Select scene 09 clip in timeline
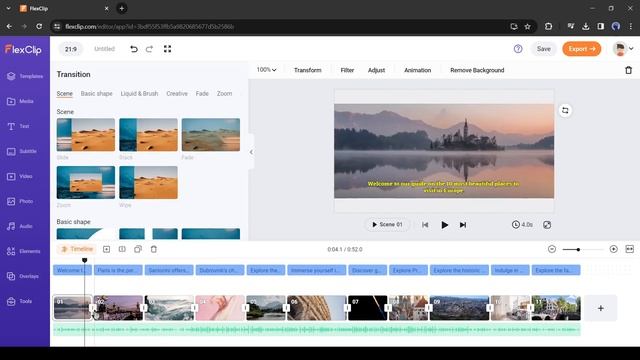The width and height of the screenshot is (640, 360). tap(459, 308)
